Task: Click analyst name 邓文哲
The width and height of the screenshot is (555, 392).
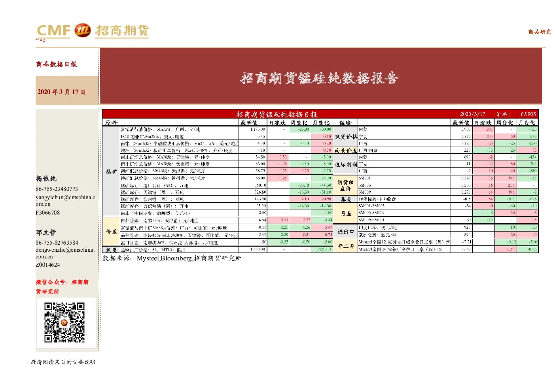Action: (46, 232)
